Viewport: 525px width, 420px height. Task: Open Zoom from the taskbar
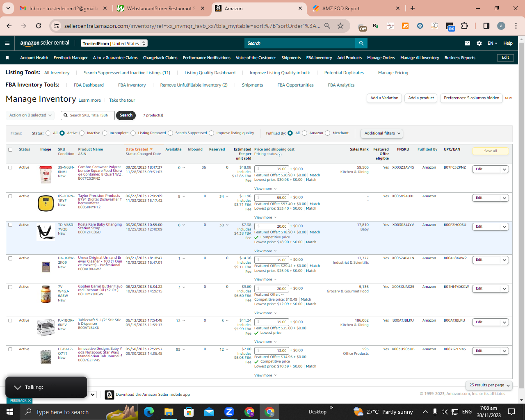[x=229, y=412]
